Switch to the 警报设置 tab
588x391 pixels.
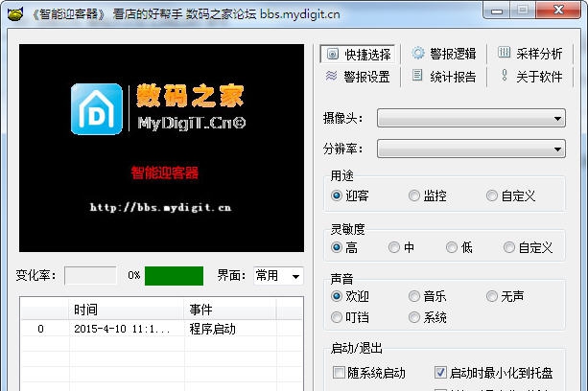click(359, 77)
